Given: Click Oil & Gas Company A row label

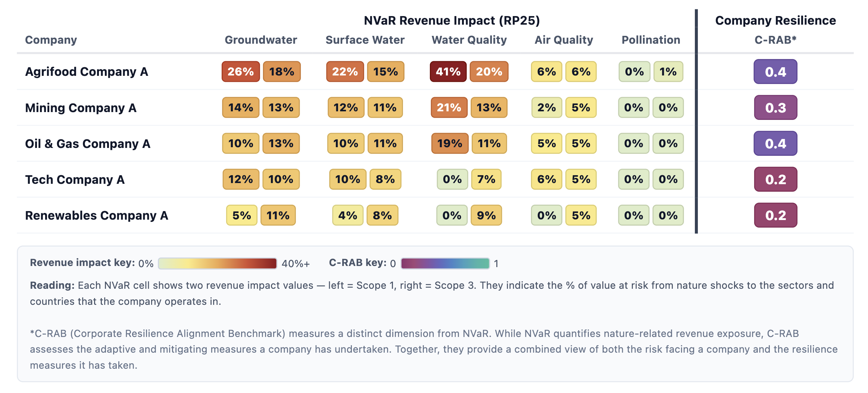Looking at the screenshot, I should 88,143.
